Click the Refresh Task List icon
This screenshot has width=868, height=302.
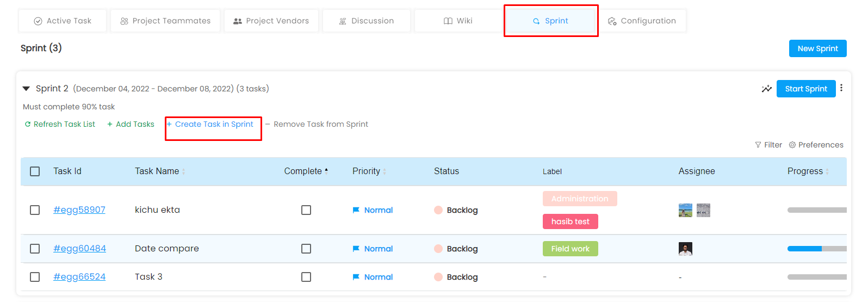28,124
